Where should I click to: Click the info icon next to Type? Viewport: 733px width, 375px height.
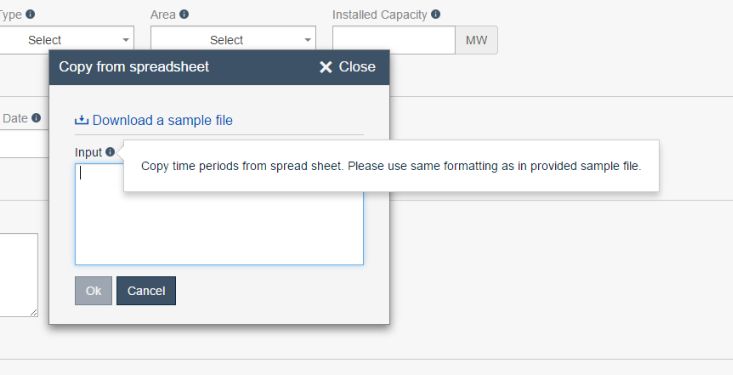tap(30, 14)
